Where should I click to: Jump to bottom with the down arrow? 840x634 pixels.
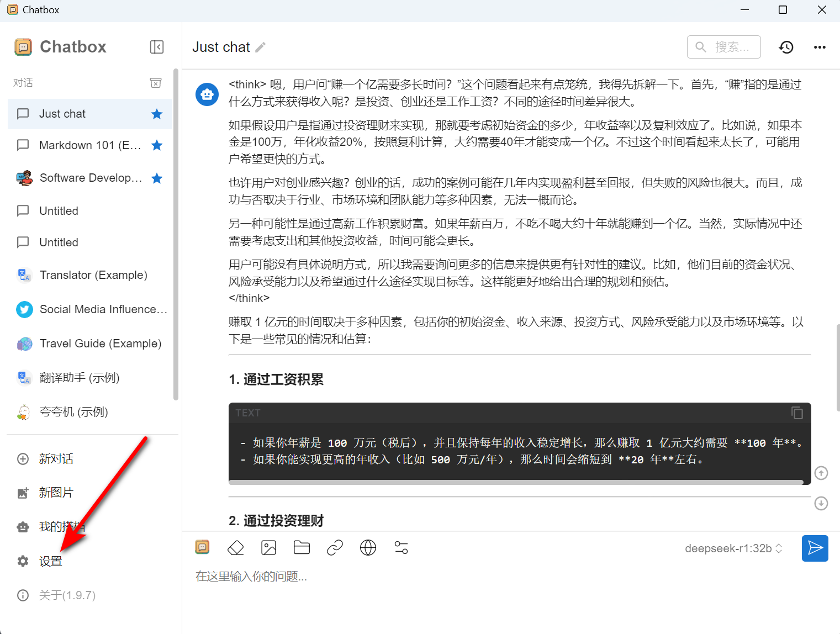point(821,503)
